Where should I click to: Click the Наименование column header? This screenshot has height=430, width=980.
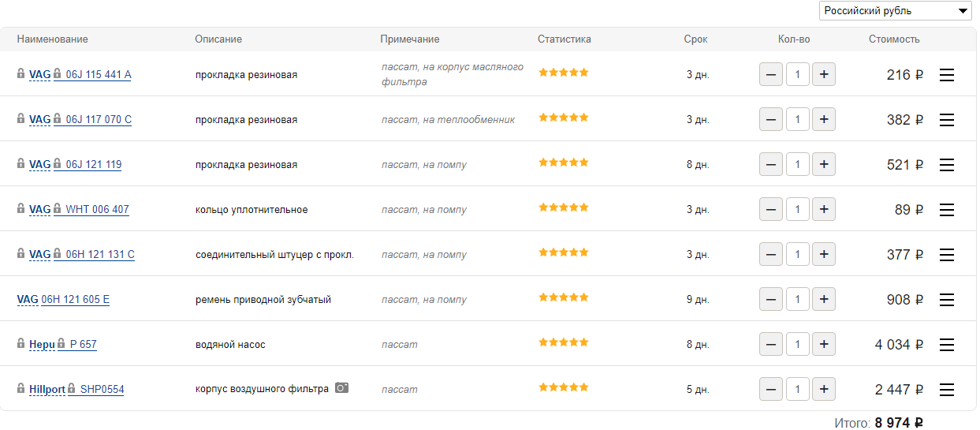coord(52,39)
